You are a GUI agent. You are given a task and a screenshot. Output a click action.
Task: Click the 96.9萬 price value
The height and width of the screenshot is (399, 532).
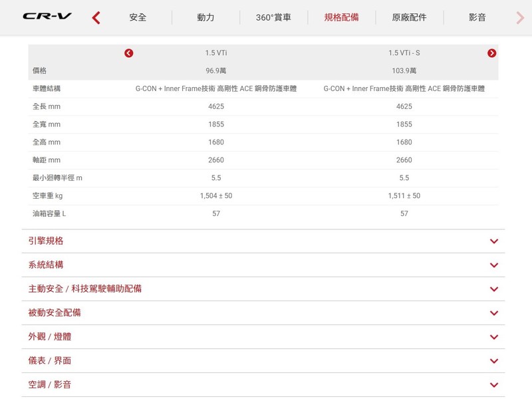(x=216, y=70)
